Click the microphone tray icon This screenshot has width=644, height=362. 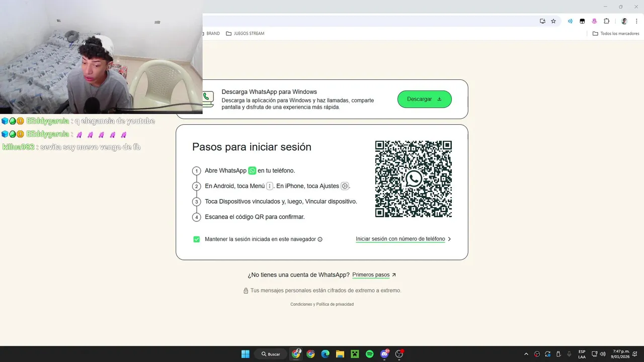[569, 354]
